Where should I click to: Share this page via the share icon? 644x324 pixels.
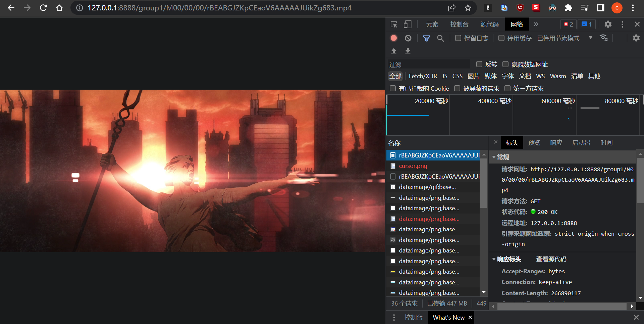click(x=452, y=8)
